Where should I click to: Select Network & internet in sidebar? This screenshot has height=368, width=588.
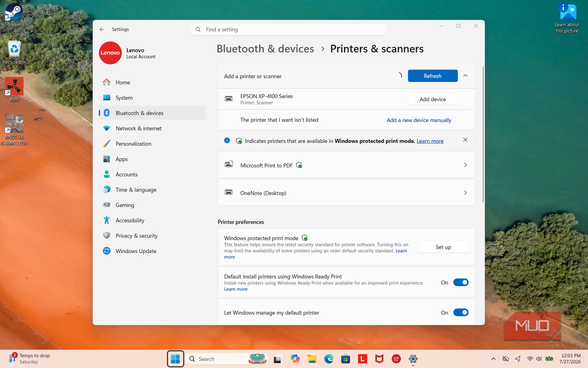click(x=152, y=128)
